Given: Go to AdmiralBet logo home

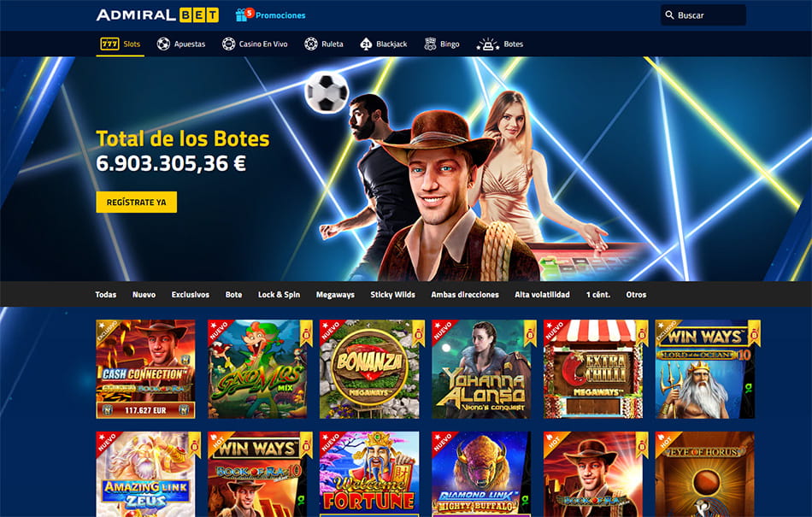Looking at the screenshot, I should [157, 15].
